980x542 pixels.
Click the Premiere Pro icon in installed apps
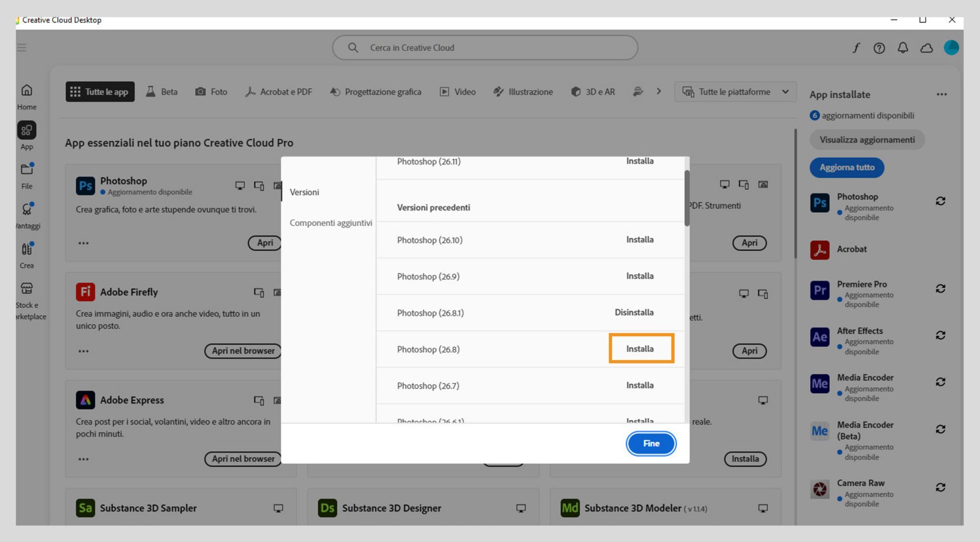tap(820, 290)
